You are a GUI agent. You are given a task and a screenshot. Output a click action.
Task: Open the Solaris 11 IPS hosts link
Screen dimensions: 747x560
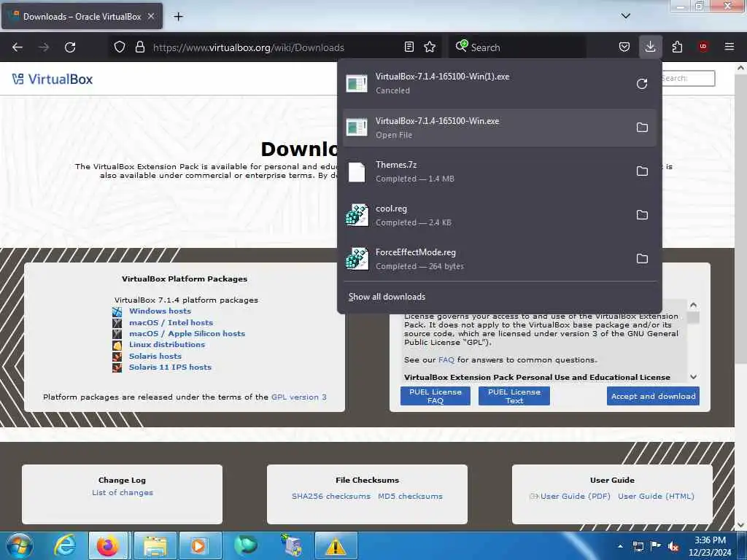tap(170, 367)
